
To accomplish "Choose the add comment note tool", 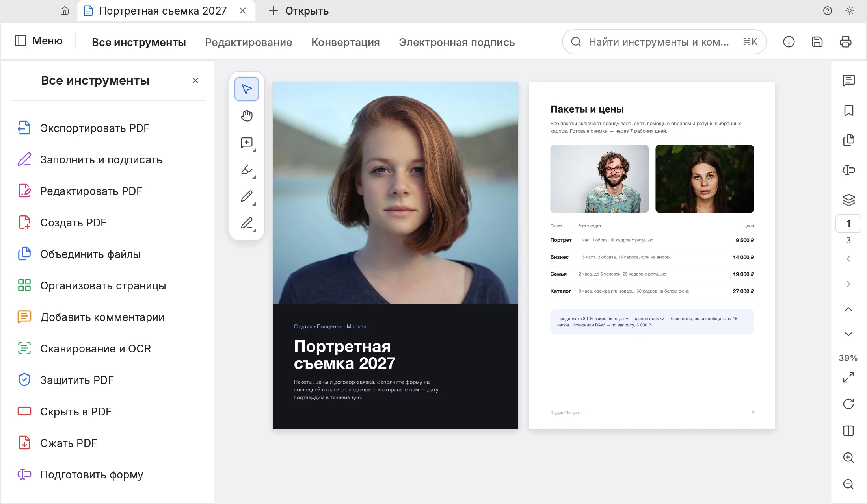I will (x=247, y=143).
